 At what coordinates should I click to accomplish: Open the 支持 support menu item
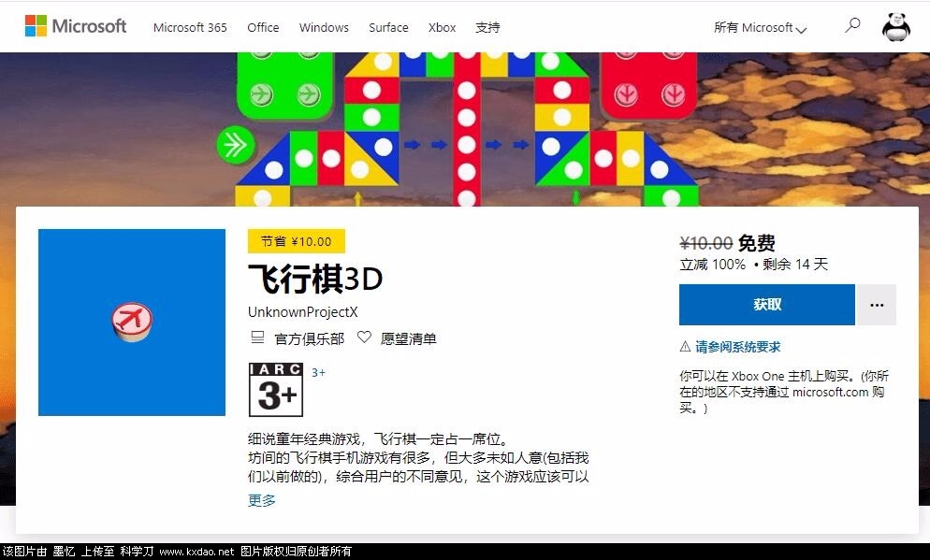(487, 27)
